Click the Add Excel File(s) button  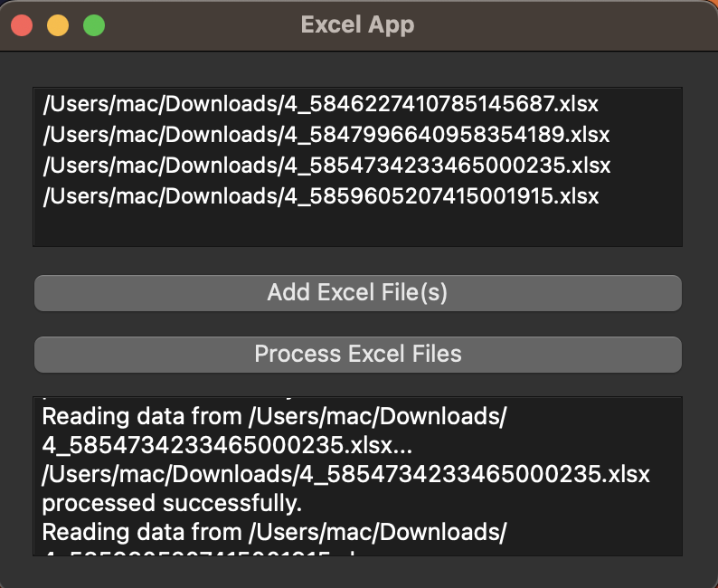click(x=357, y=293)
